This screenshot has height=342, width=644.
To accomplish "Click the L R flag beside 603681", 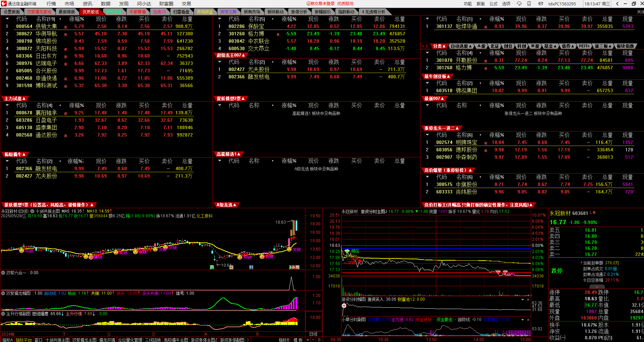I will (593, 213).
